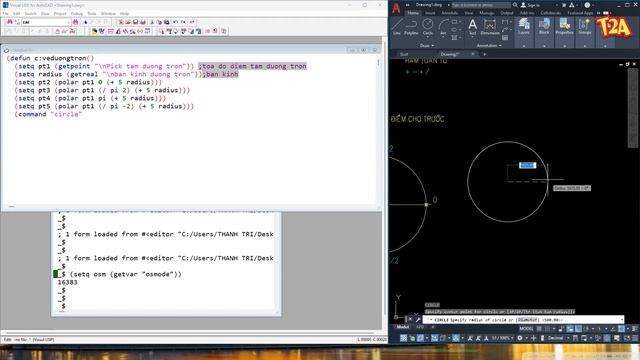
Task: Open the Sign in dropdown in AutoCAD
Action: tap(557, 5)
